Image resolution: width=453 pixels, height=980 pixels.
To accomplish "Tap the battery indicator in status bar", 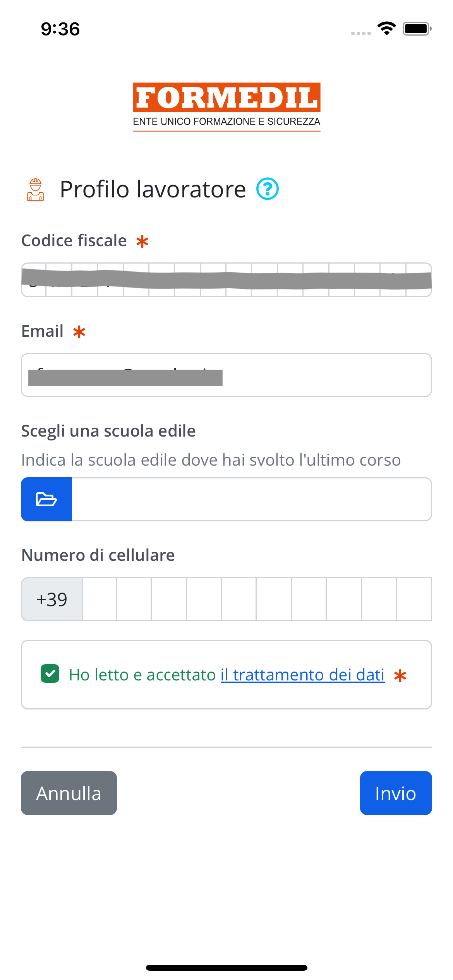I will tap(416, 28).
